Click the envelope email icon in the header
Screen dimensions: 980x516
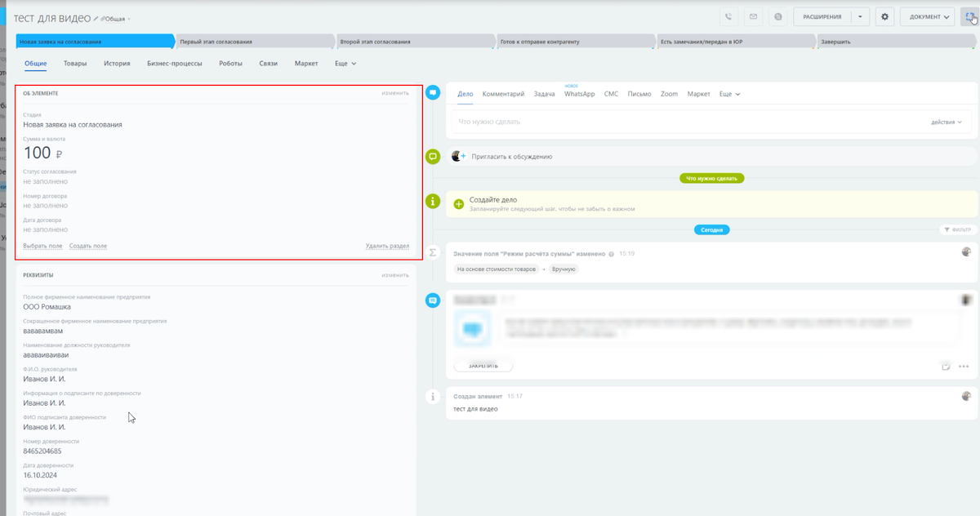[x=754, y=16]
